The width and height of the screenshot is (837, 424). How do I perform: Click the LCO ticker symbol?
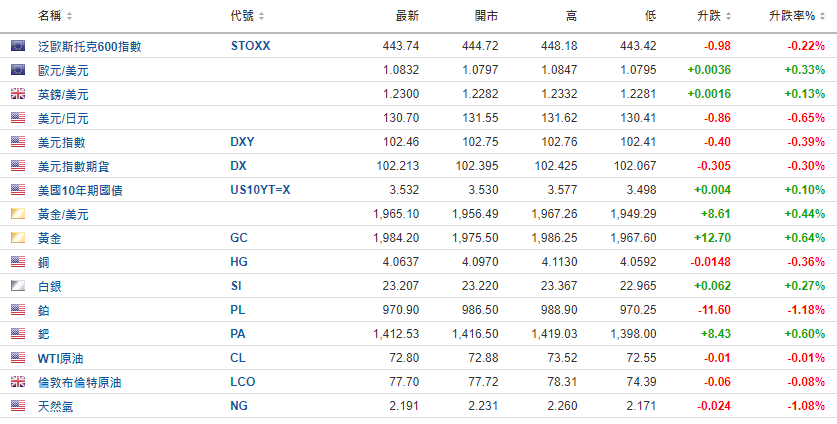[243, 382]
